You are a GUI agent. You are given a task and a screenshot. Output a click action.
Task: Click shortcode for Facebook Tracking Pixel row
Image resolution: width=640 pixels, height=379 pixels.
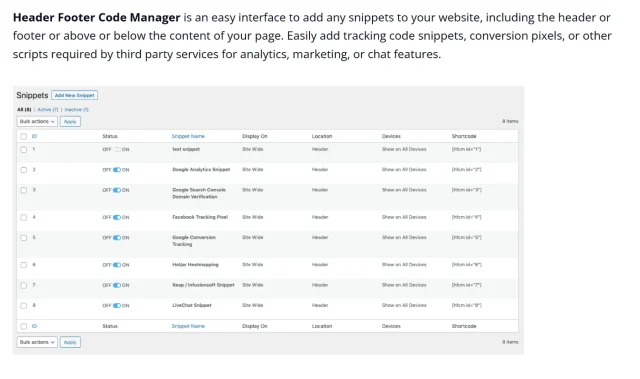[467, 217]
